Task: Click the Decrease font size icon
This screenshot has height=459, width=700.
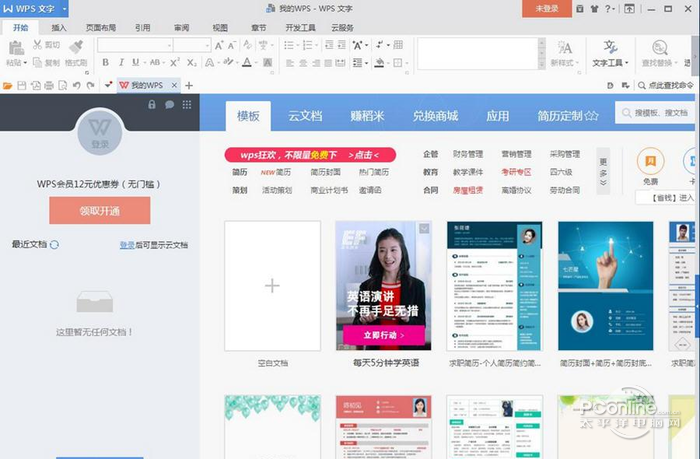Action: click(x=231, y=45)
